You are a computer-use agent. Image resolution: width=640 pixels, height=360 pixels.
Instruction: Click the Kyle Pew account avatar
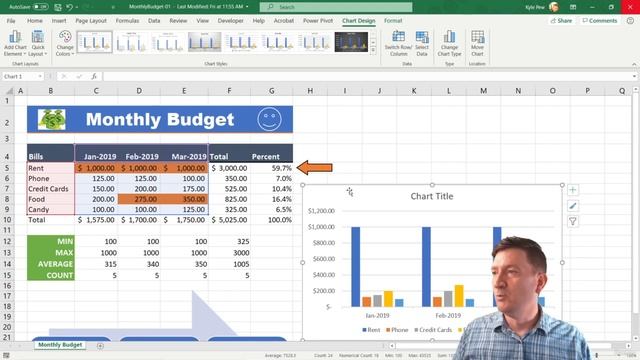coord(553,7)
